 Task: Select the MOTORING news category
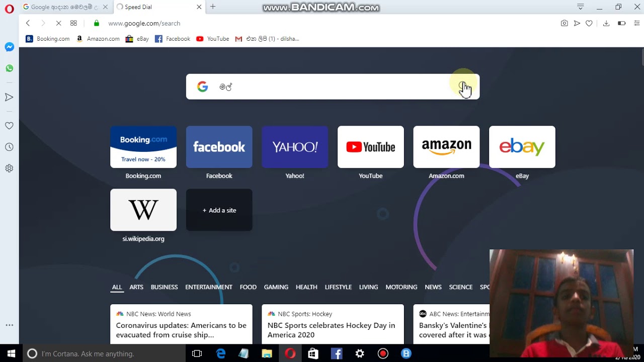401,287
